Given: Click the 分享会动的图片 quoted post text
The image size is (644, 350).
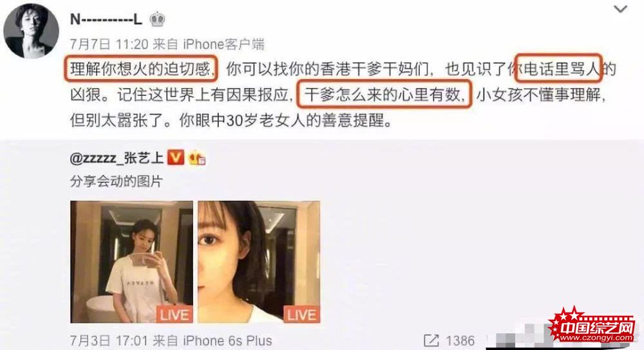Looking at the screenshot, I should click(117, 181).
